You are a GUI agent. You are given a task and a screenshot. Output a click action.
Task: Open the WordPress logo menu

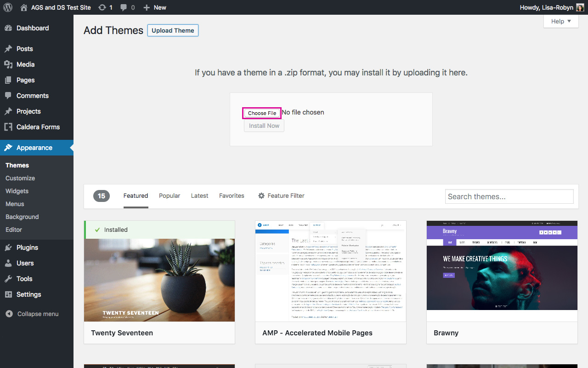tap(8, 7)
